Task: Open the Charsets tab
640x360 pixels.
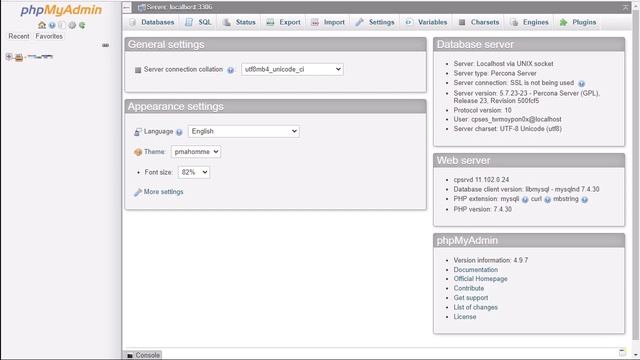Action: tap(479, 22)
